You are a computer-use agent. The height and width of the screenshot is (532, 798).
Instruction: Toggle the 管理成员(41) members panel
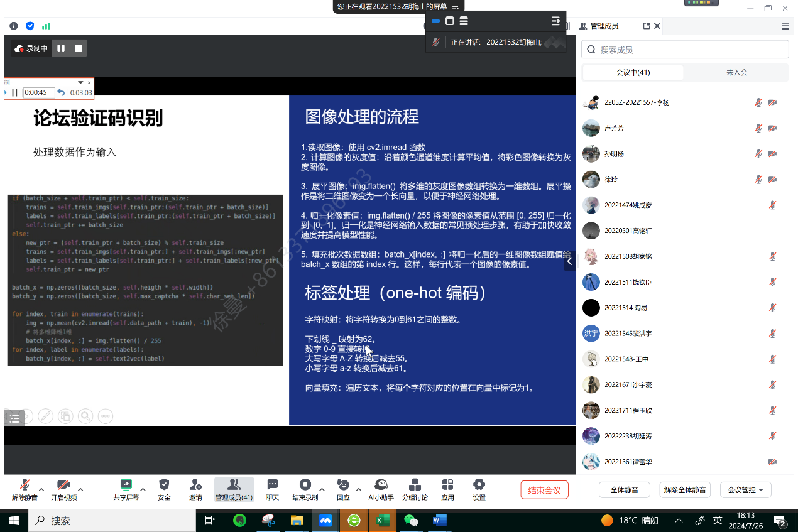(x=234, y=489)
